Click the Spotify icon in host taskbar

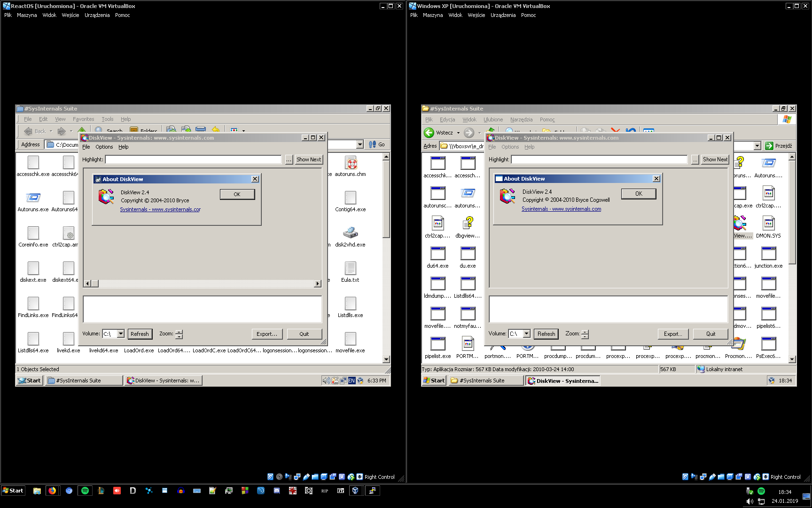pyautogui.click(x=85, y=491)
